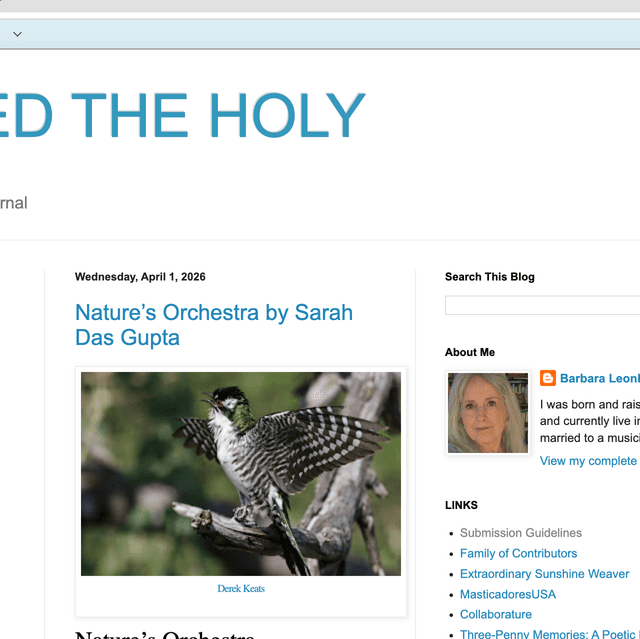The width and height of the screenshot is (640, 639).
Task: Select the 'About Me' sidebar heading
Action: 470,352
